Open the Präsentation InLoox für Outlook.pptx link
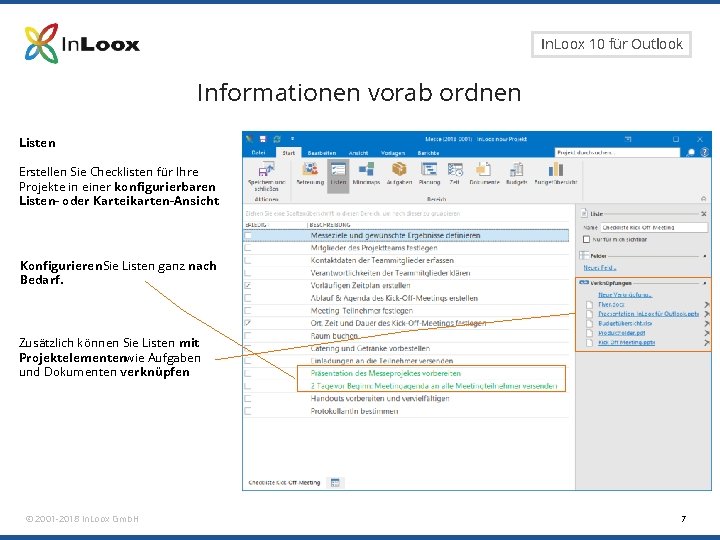 click(x=648, y=314)
